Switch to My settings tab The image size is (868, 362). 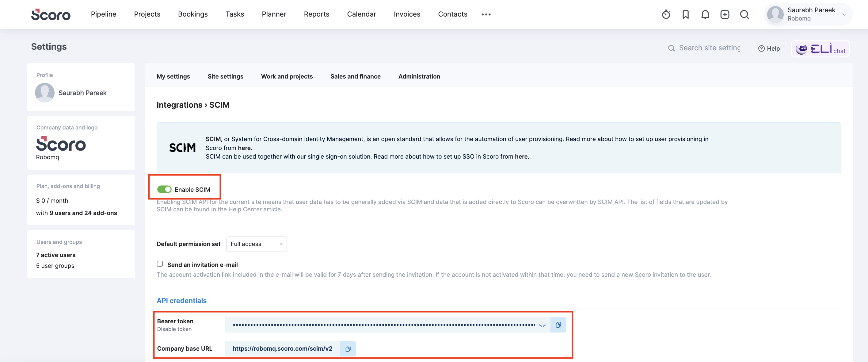173,76
